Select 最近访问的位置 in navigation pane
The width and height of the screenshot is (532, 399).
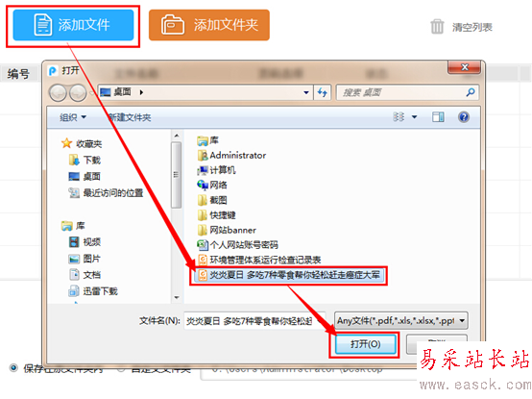point(106,193)
